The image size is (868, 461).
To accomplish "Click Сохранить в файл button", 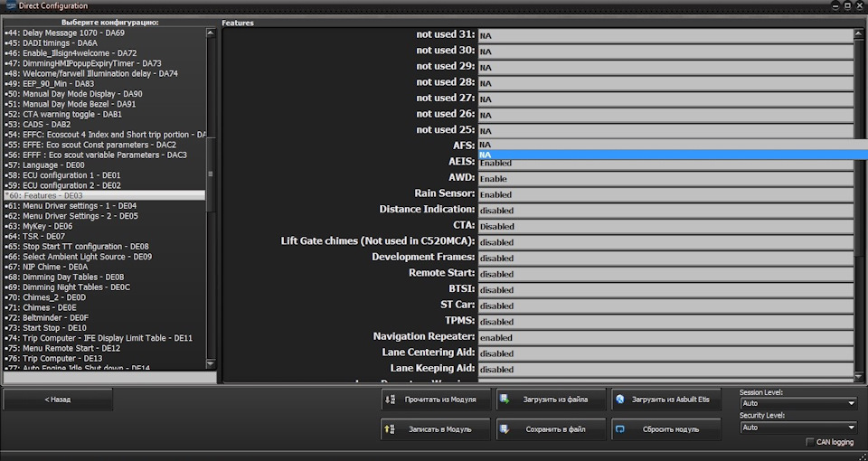I will 551,428.
